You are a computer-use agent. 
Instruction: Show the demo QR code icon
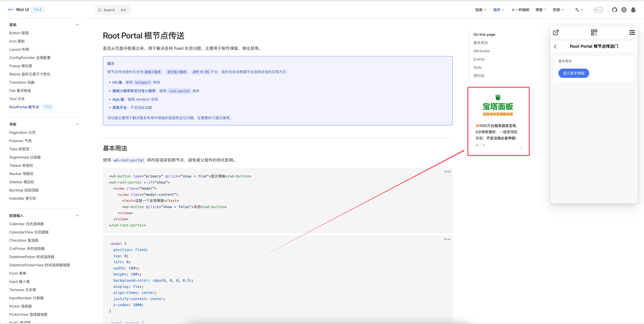594,33
